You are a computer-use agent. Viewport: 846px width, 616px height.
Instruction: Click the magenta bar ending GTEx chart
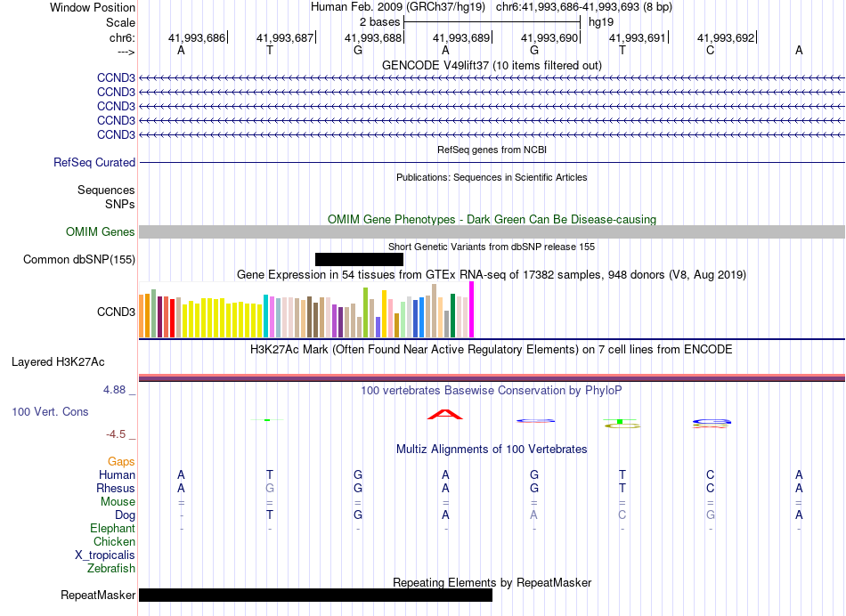pyautogui.click(x=472, y=310)
